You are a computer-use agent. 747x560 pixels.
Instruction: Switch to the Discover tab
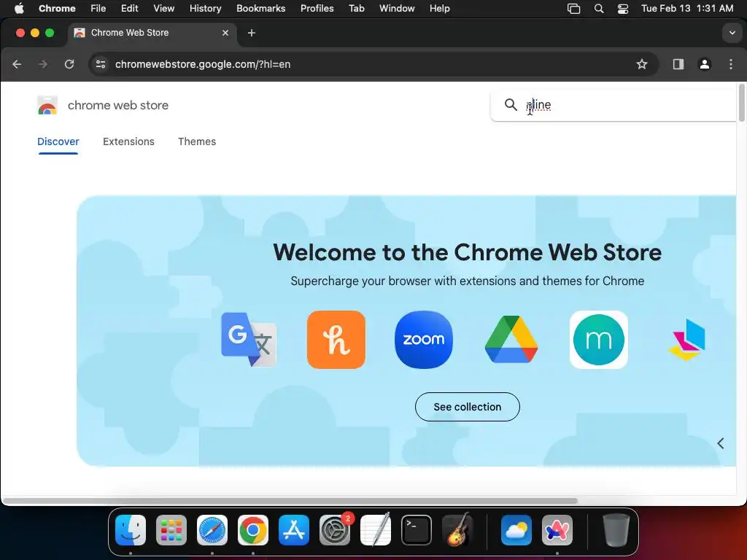pyautogui.click(x=58, y=142)
